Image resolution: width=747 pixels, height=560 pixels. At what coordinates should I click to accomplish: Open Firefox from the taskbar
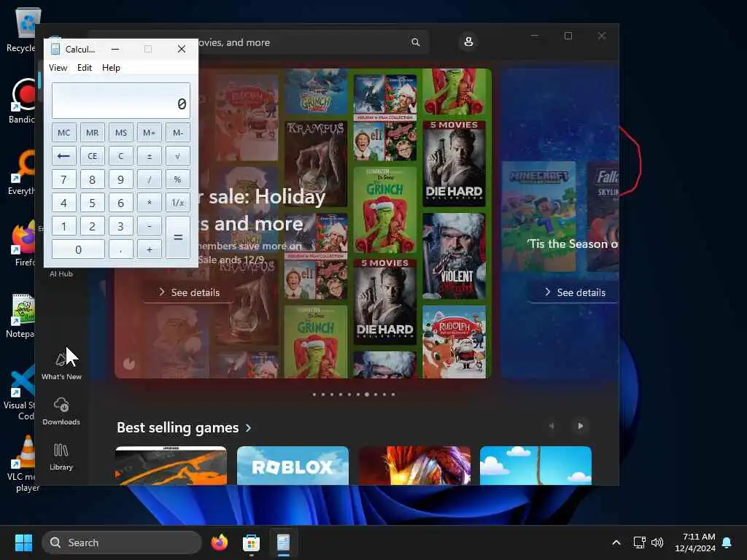(219, 542)
